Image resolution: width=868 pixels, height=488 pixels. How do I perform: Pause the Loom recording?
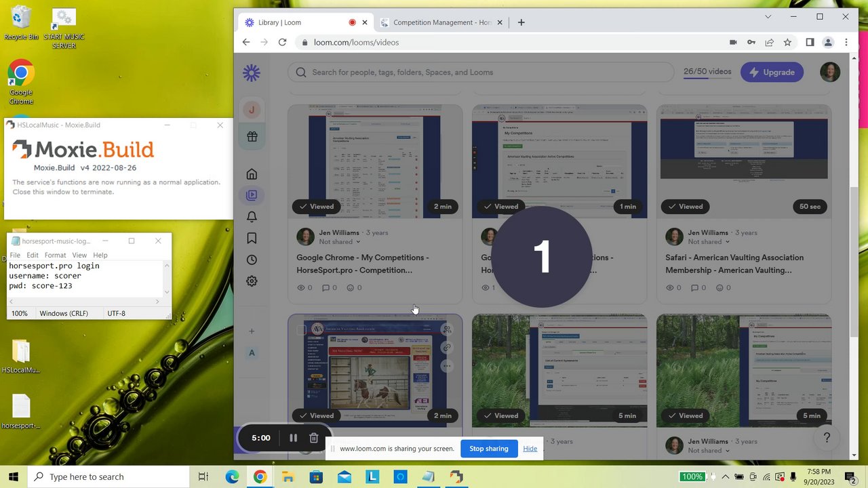[x=293, y=438]
